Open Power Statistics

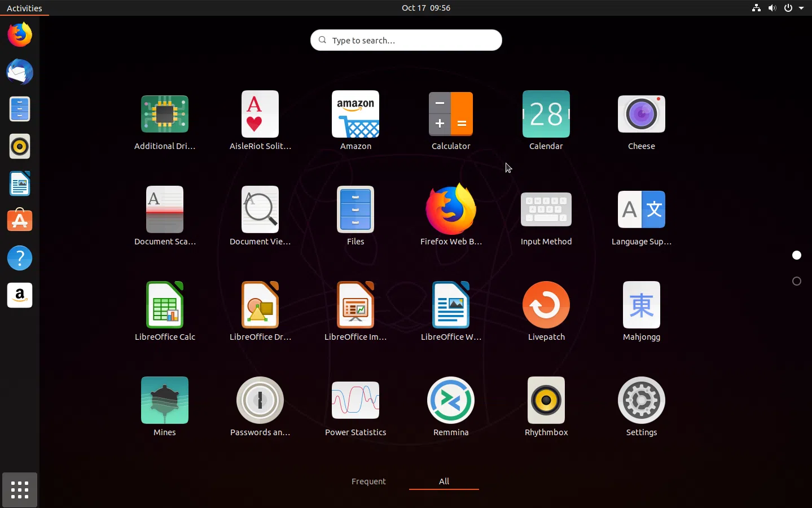355,400
